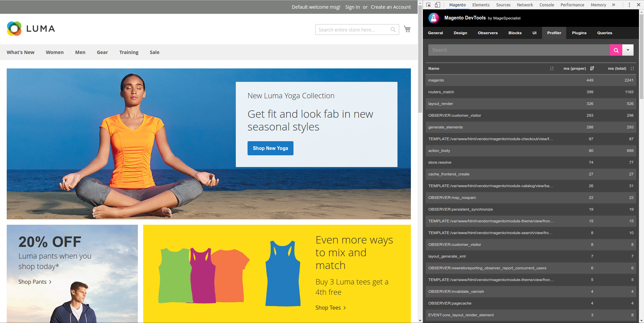This screenshot has height=323, width=644.
Task: Open DevTools three-dot options menu
Action: tap(629, 5)
